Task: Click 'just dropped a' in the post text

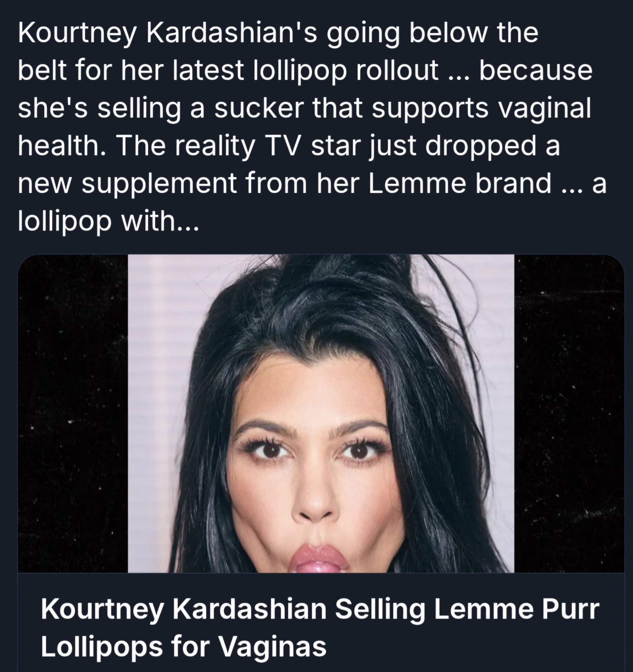Action: click(462, 148)
